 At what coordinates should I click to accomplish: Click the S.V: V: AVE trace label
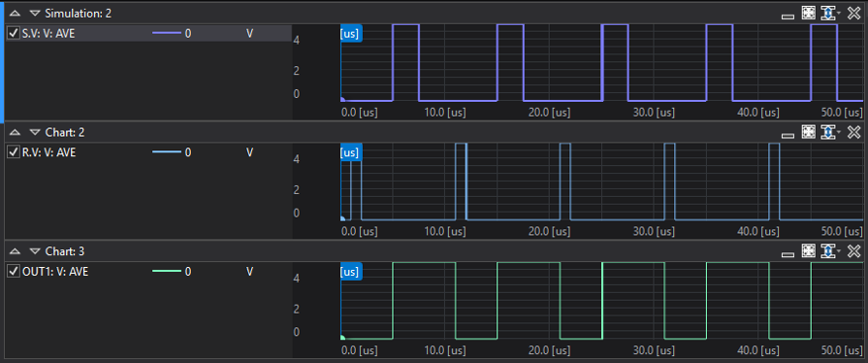48,33
